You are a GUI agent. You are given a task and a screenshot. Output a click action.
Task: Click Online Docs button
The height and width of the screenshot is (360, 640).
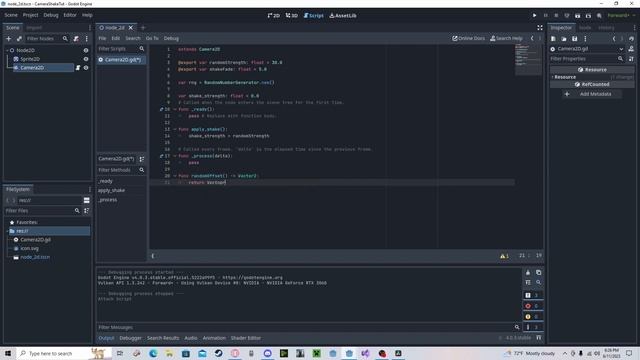click(469, 38)
